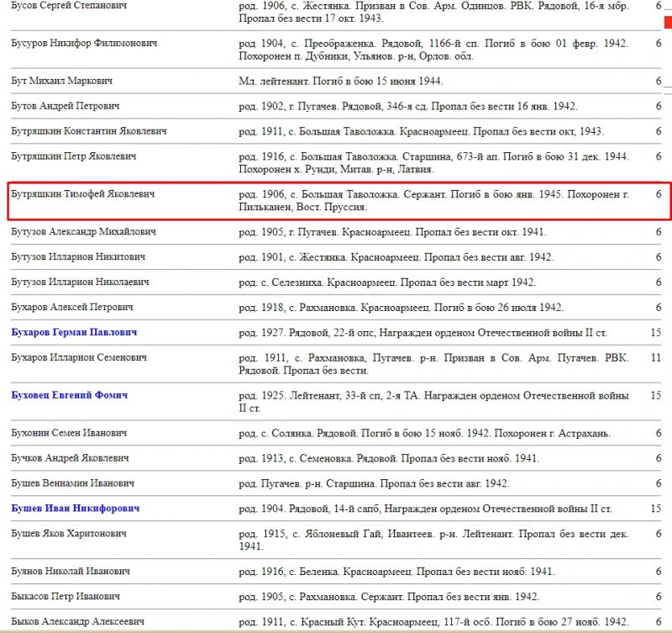This screenshot has height=633, width=672.
Task: Select the name Бутузов Илларион Николаевич
Action: [x=80, y=282]
